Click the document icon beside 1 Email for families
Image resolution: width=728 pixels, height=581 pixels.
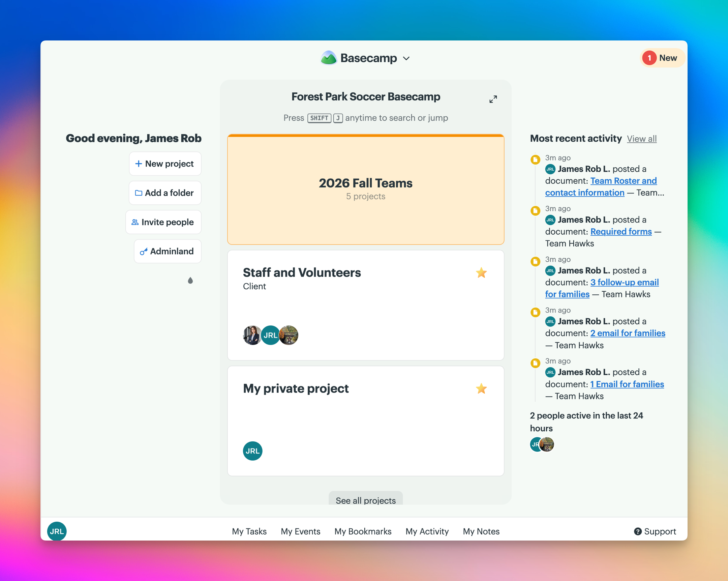pyautogui.click(x=535, y=363)
